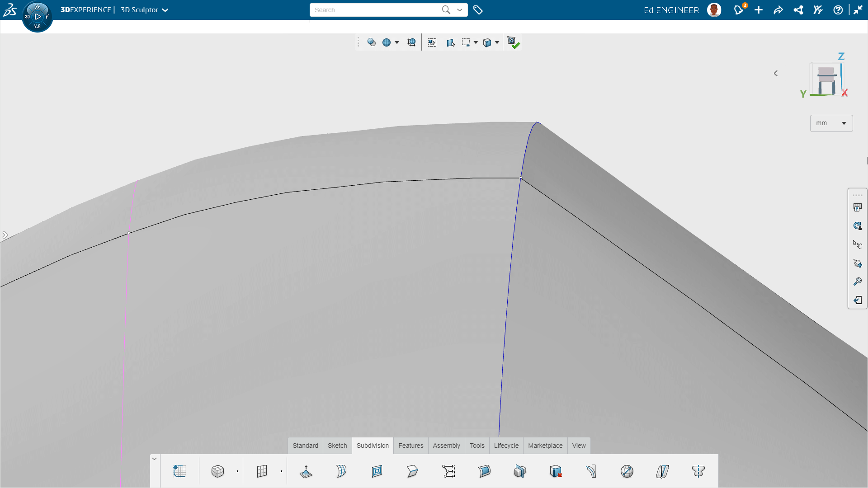Viewport: 868px width, 488px height.
Task: Toggle the symmetry selection icon
Action: 450,42
